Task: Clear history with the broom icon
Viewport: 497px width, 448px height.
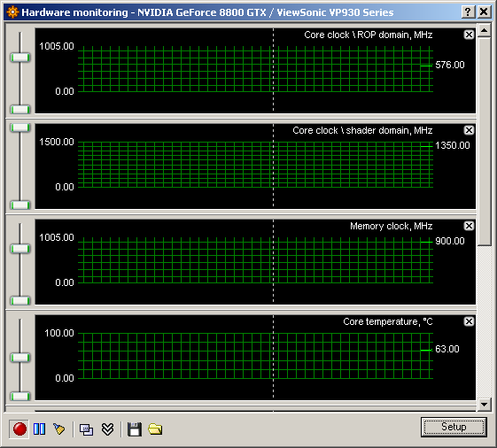Action: click(x=59, y=429)
